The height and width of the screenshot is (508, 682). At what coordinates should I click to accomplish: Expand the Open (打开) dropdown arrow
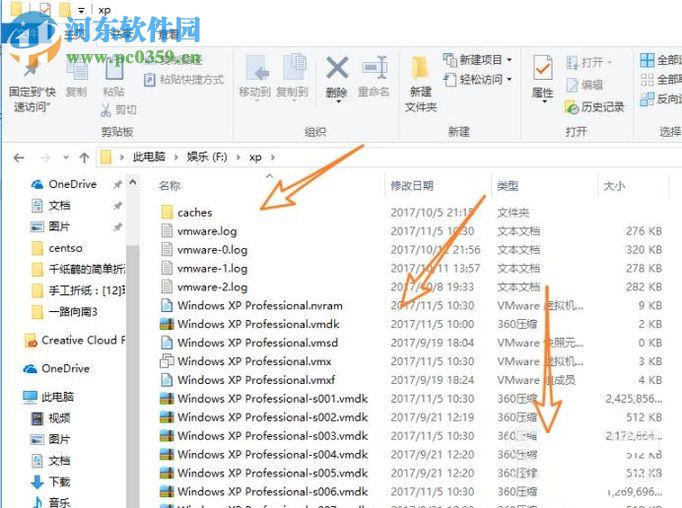tap(609, 63)
